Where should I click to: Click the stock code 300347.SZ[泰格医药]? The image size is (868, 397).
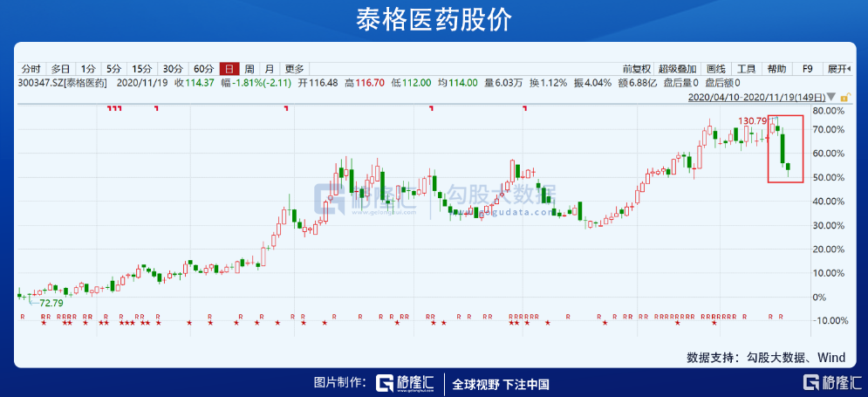(x=62, y=83)
